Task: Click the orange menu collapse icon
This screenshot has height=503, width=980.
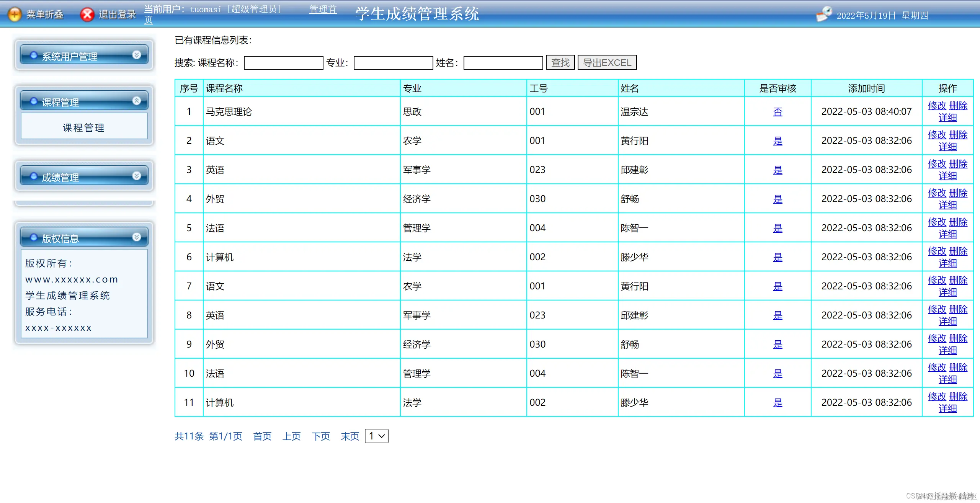Action: pos(15,15)
